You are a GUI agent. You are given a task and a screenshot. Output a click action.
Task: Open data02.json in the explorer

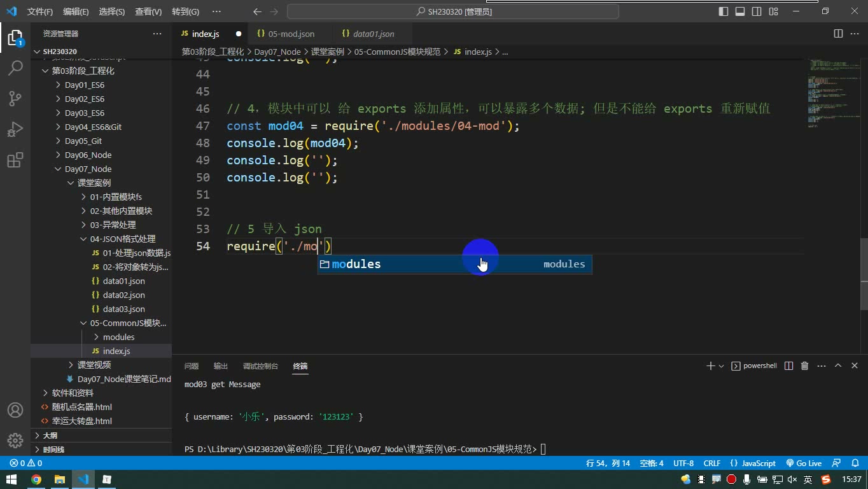124,295
